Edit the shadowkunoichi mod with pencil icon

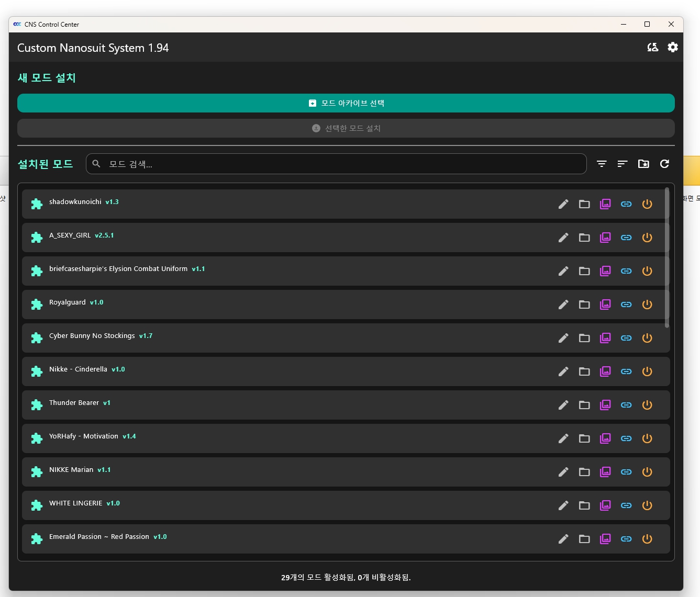563,204
